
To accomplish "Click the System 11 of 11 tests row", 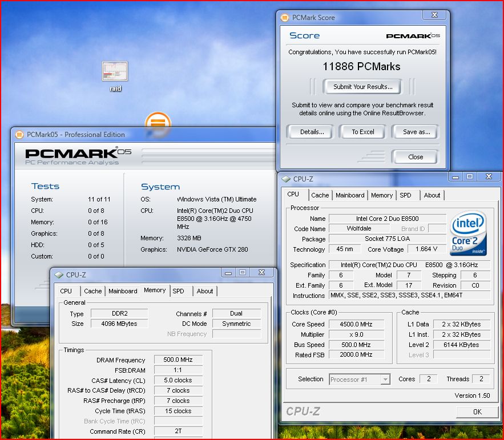I will point(70,200).
